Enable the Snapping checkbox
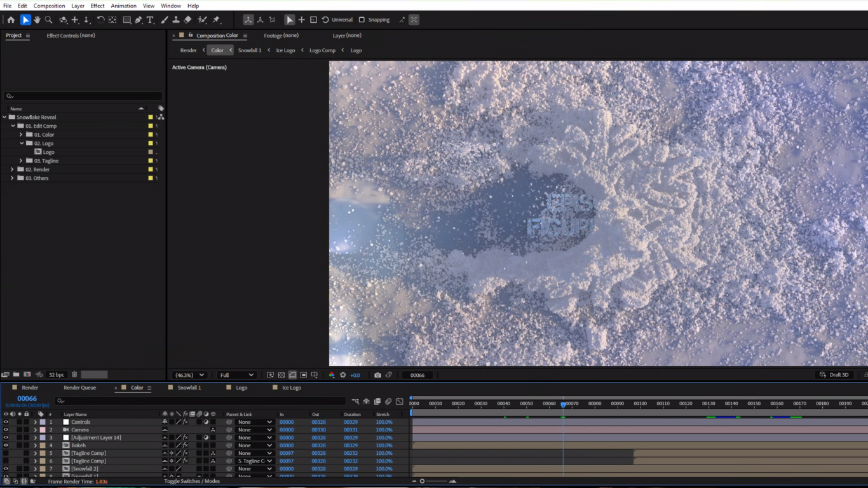 [x=362, y=20]
